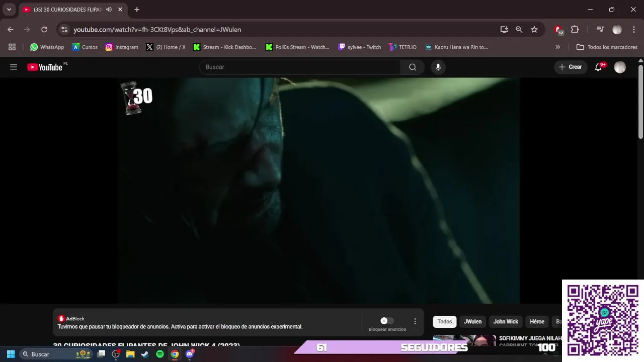
Task: Click the address bar URL
Action: (157, 30)
